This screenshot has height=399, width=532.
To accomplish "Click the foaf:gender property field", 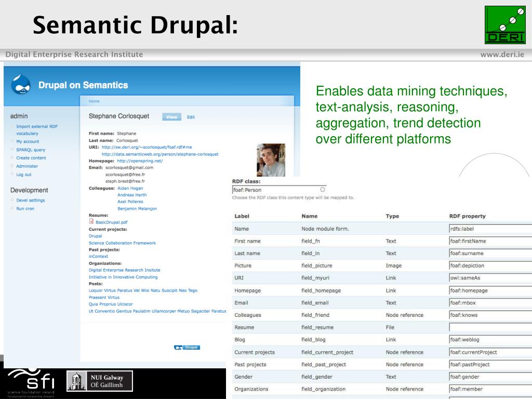I will point(490,377).
